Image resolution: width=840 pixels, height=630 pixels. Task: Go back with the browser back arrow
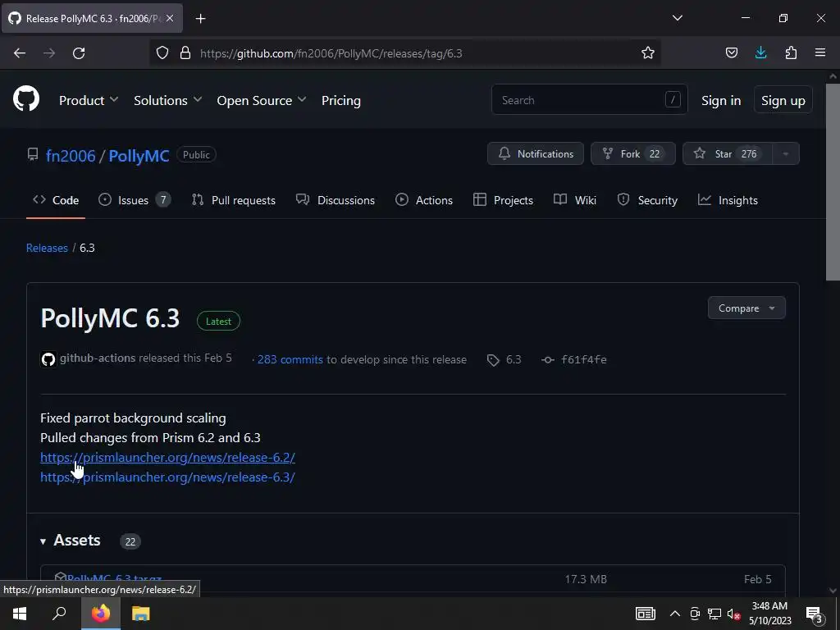(x=20, y=53)
